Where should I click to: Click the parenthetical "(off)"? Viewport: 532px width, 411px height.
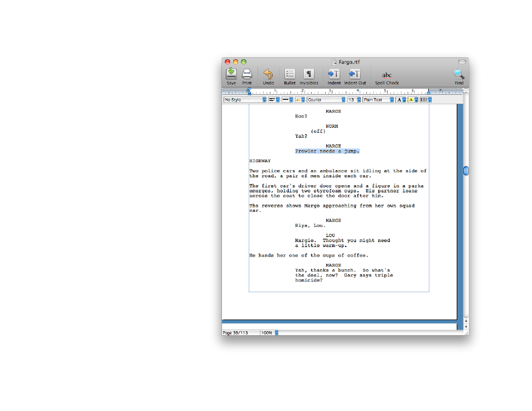318,131
